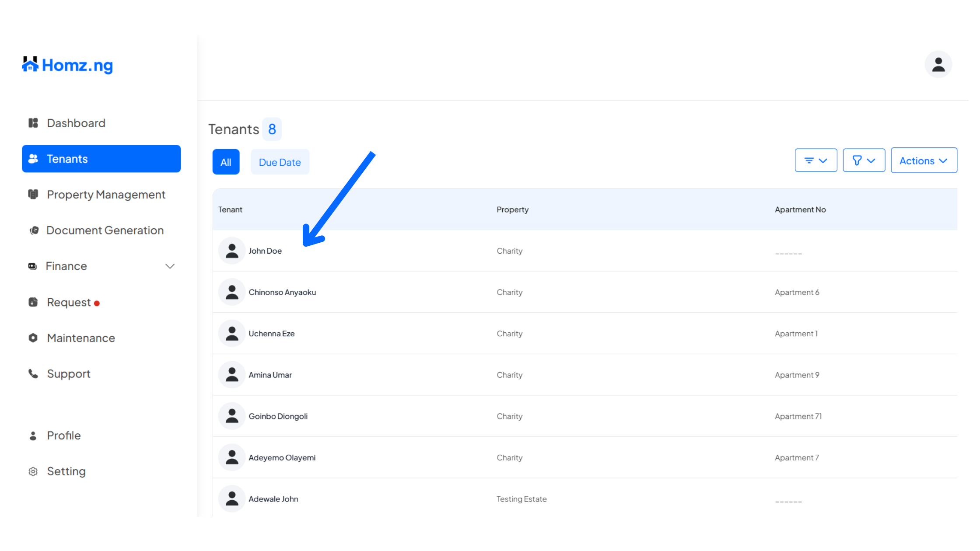Viewport: 980px width, 551px height.
Task: Open tenant Chinonso Anyaoku
Action: [282, 292]
